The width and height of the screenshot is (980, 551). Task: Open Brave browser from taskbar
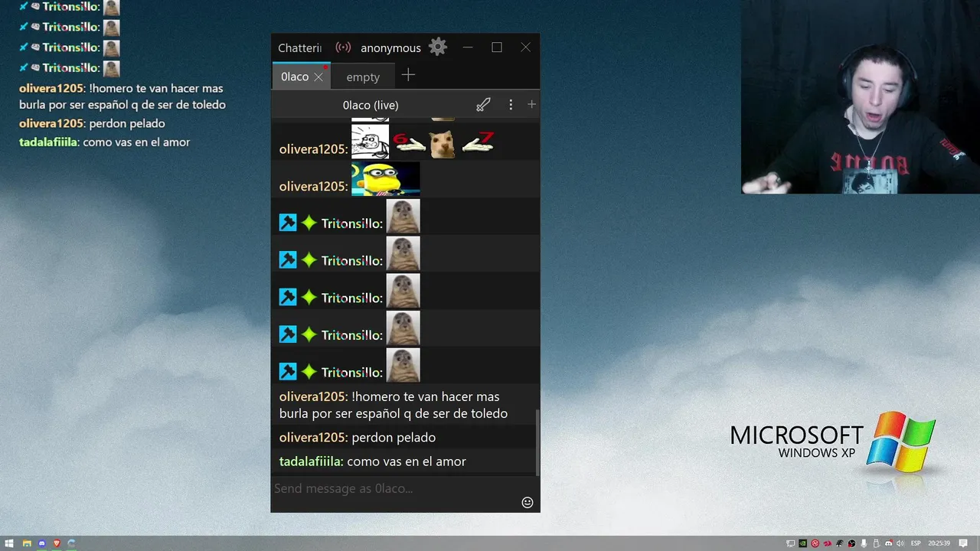57,543
